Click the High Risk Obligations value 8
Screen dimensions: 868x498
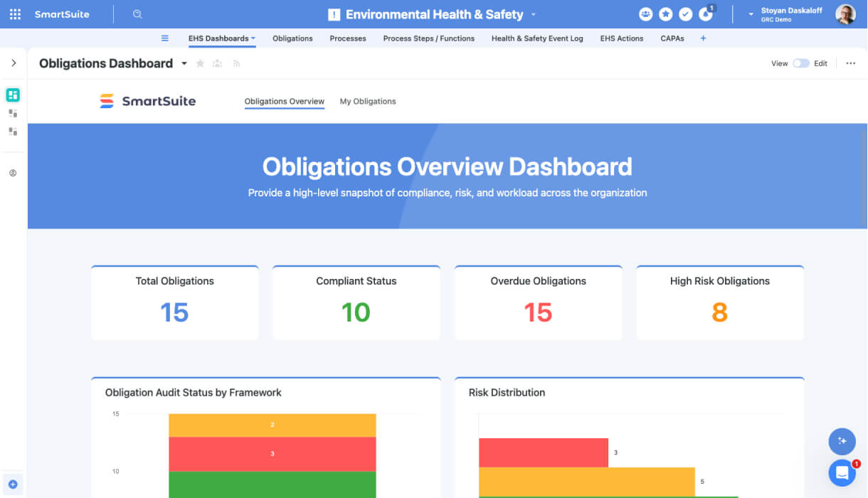tap(719, 312)
